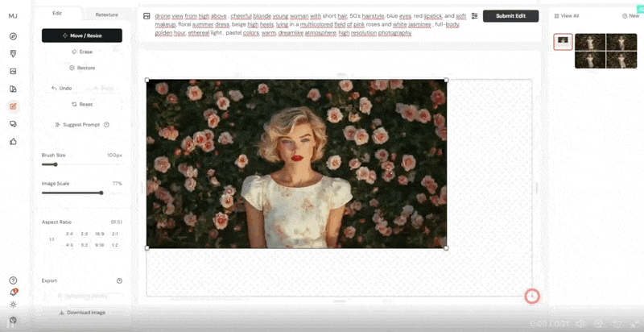
Task: Open prompt settings sliders icon
Action: 474,16
